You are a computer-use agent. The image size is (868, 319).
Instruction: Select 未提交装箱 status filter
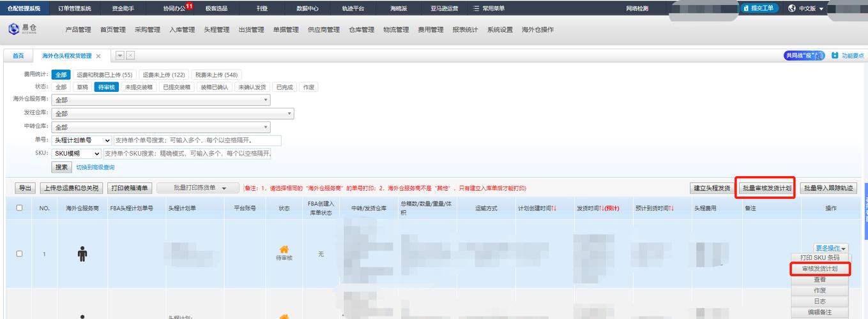[139, 87]
